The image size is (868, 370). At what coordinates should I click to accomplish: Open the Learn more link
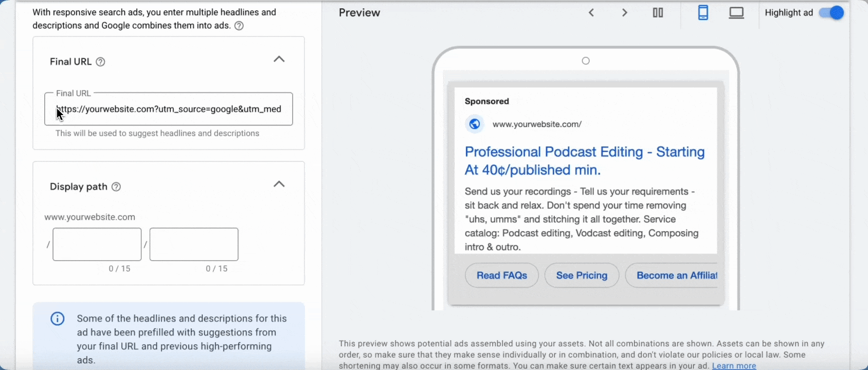pyautogui.click(x=734, y=366)
